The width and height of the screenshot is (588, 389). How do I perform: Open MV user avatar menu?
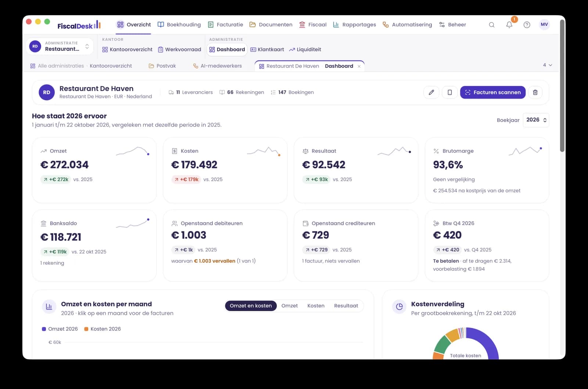(x=544, y=25)
